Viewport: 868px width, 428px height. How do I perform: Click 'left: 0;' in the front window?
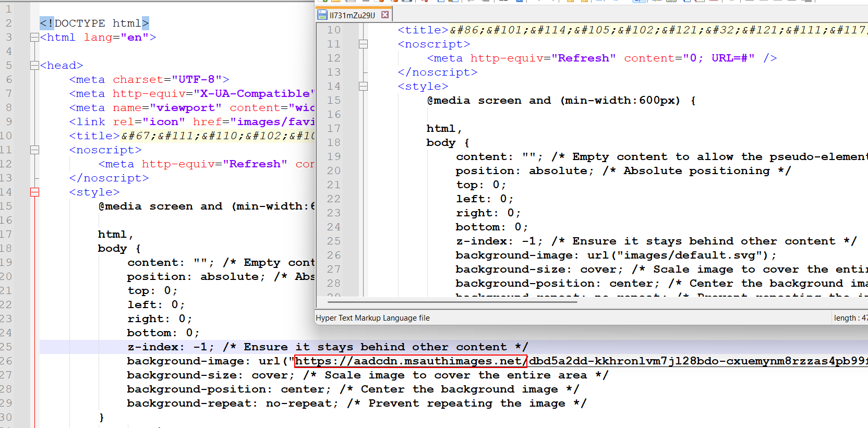pos(485,199)
